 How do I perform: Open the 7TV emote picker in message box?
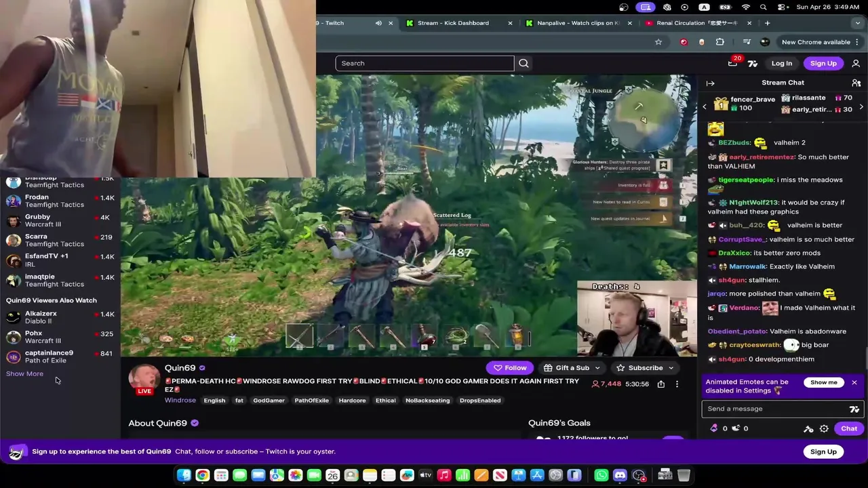[854, 409]
